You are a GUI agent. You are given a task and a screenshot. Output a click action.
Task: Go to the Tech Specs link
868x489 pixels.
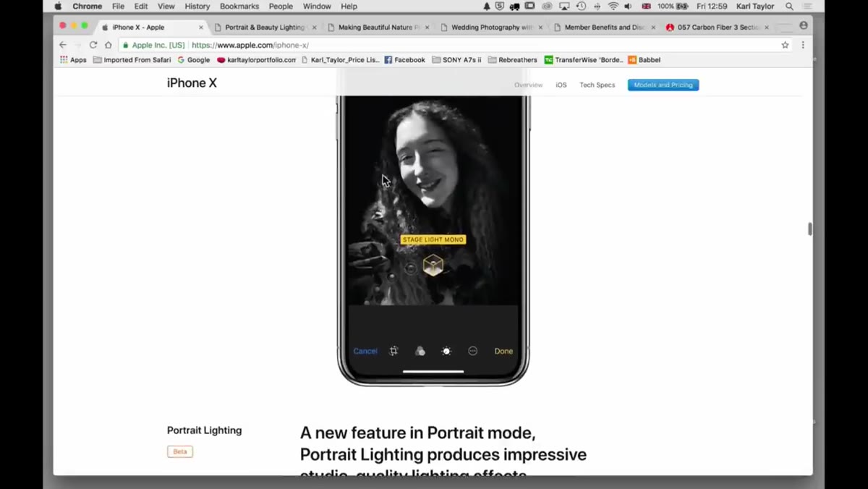coord(597,85)
